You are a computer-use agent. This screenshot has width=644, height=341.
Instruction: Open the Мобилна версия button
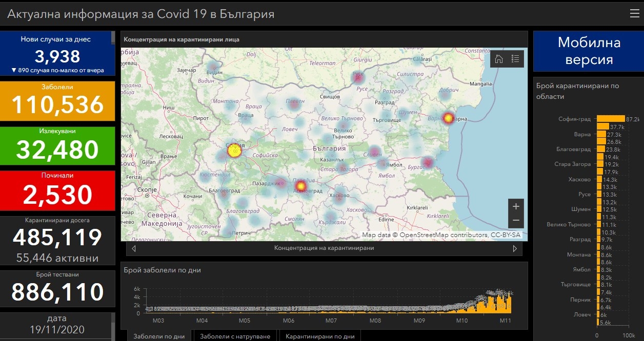pyautogui.click(x=589, y=51)
